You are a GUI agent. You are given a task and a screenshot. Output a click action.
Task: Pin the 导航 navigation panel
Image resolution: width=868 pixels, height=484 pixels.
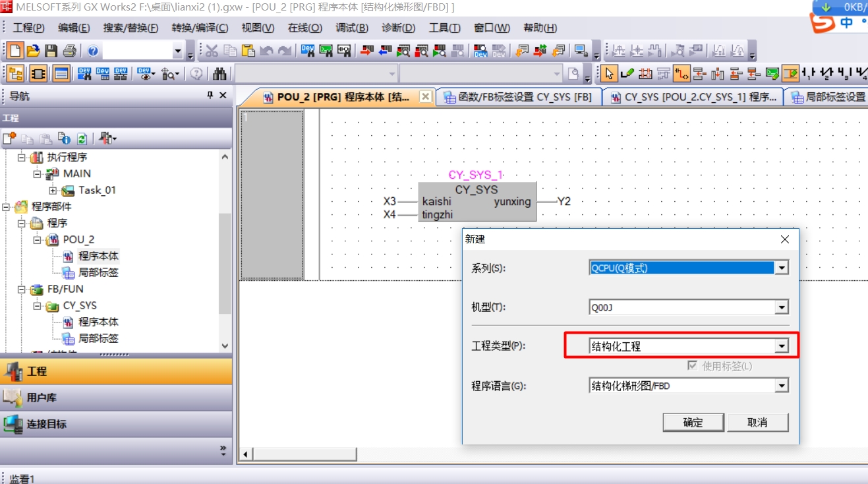tap(210, 96)
